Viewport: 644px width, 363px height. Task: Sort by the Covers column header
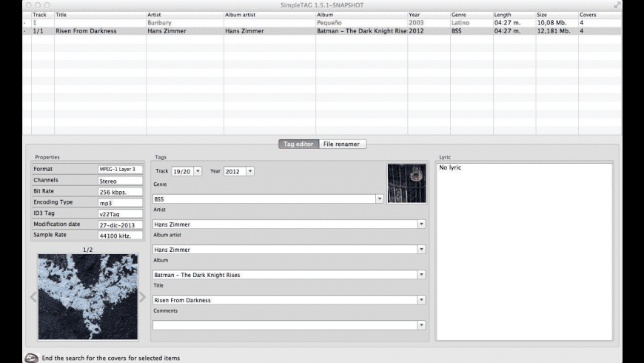pyautogui.click(x=600, y=15)
